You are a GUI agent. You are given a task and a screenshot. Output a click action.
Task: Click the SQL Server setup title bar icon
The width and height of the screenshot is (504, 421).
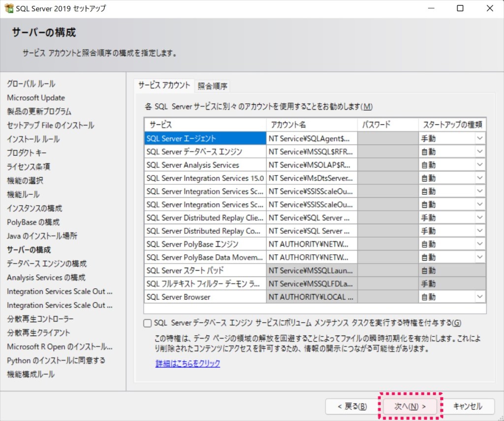(9, 8)
